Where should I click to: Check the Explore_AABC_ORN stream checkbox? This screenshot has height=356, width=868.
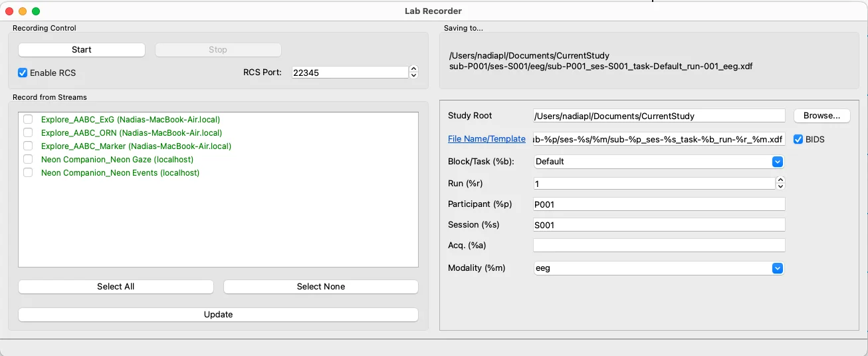28,133
